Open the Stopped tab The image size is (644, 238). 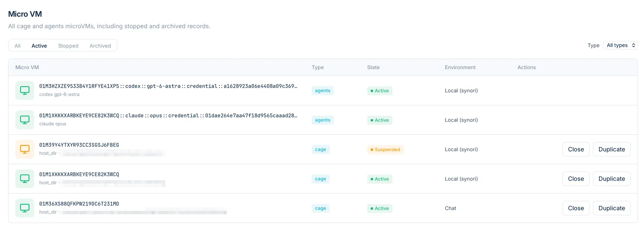(x=68, y=46)
